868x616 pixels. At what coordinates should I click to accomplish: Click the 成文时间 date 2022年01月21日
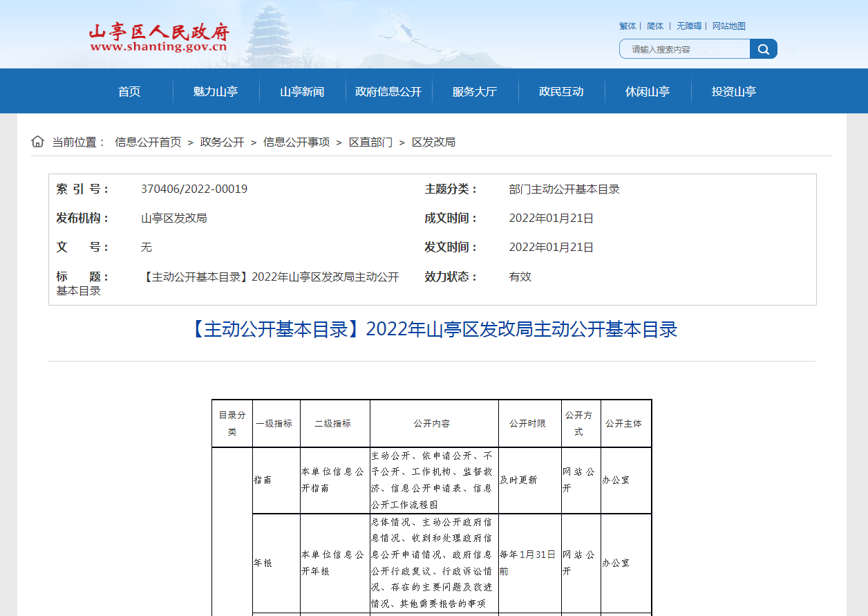pyautogui.click(x=551, y=218)
